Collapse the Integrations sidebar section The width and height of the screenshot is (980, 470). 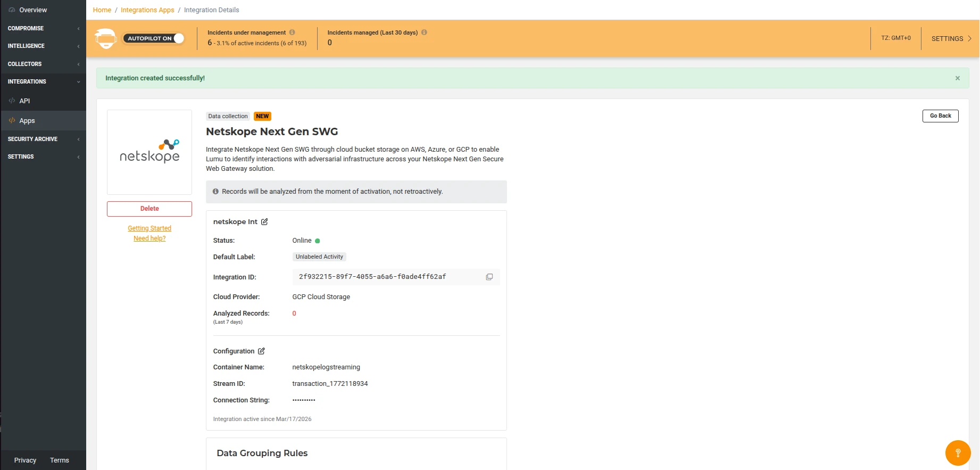click(43, 81)
